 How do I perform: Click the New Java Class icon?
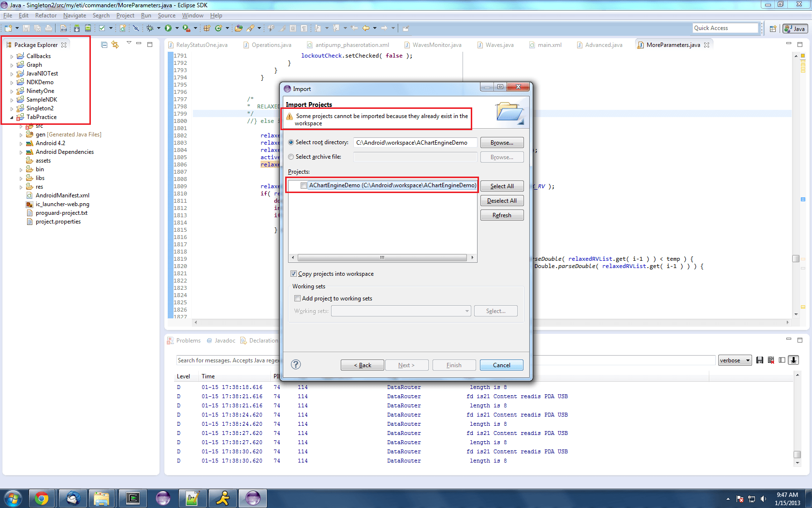(x=218, y=28)
